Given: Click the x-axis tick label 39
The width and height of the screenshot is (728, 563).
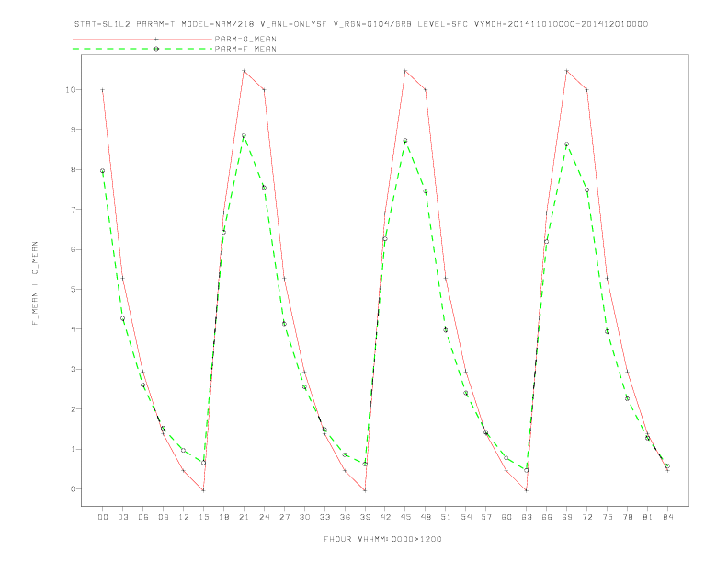Looking at the screenshot, I should click(365, 517).
